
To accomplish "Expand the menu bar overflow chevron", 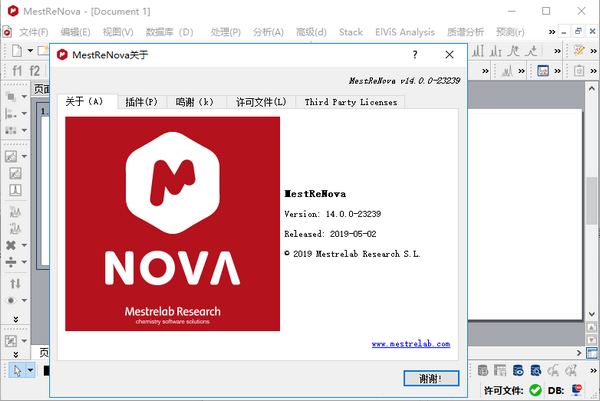I will (551, 32).
